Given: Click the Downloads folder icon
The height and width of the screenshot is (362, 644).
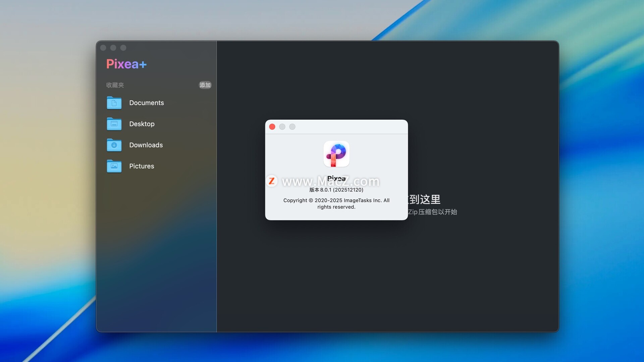Looking at the screenshot, I should [114, 145].
